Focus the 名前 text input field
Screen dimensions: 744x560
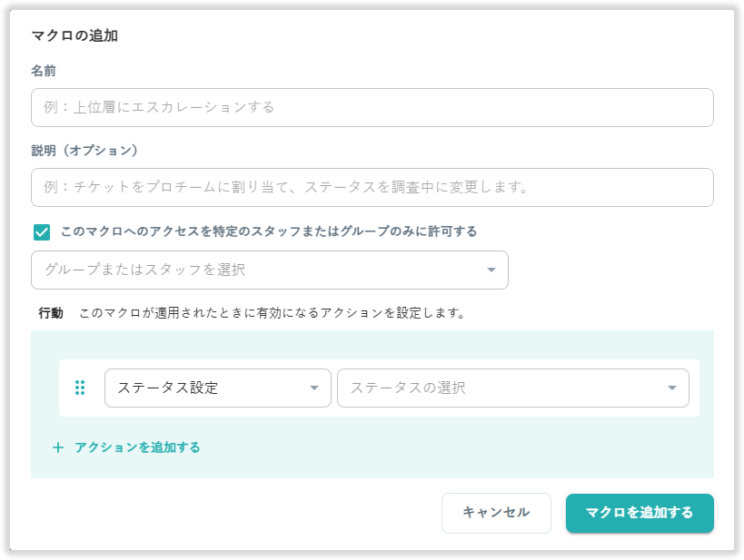(372, 107)
